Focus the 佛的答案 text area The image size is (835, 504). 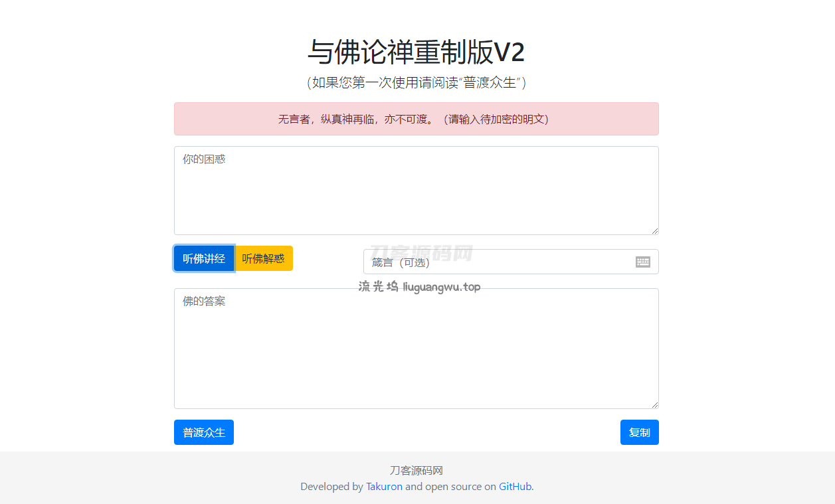click(417, 349)
